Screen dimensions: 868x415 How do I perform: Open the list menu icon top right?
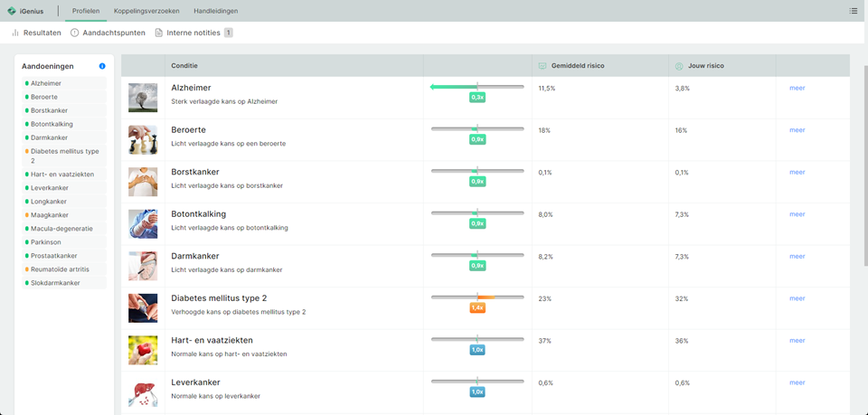[x=853, y=11]
